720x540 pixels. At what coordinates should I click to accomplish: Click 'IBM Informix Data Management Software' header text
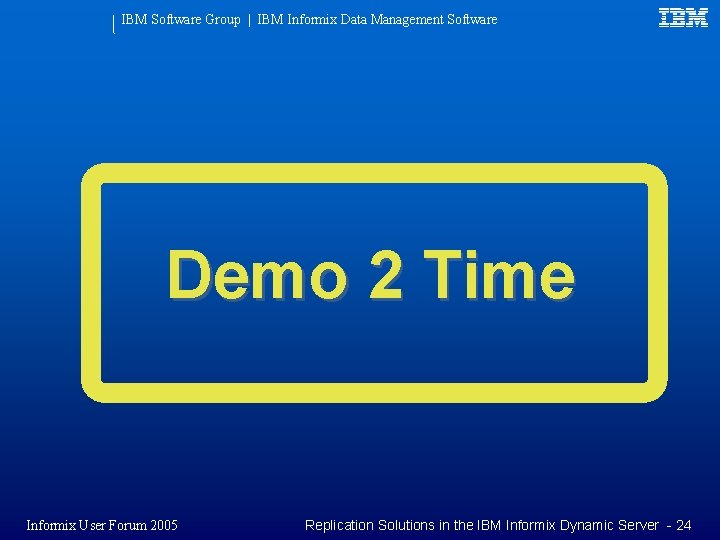[377, 19]
